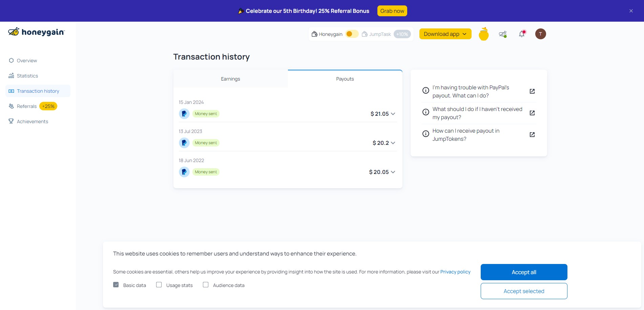Click info icon beside PayPal trouble question
Viewport: 644px width, 310px height.
coord(425,90)
